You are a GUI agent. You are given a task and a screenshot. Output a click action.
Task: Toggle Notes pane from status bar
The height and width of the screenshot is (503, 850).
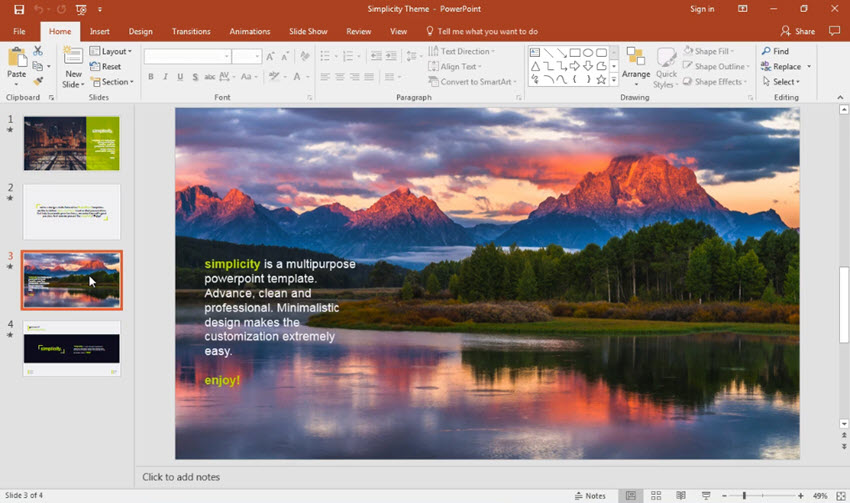click(x=590, y=495)
